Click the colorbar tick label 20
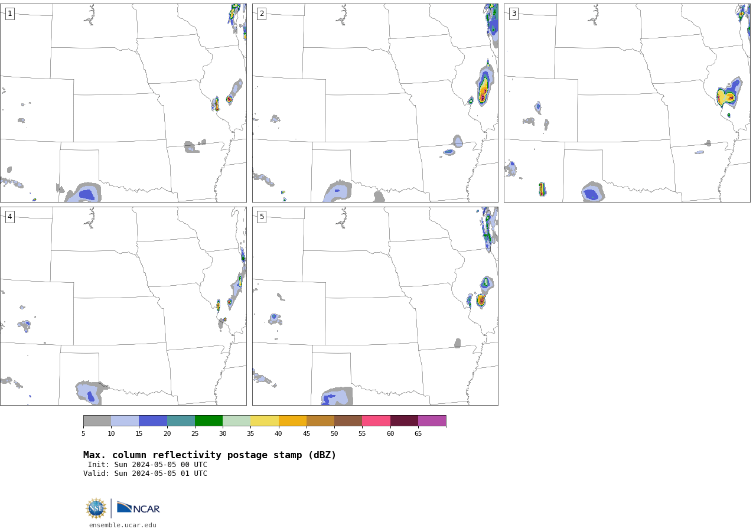 coord(167,434)
